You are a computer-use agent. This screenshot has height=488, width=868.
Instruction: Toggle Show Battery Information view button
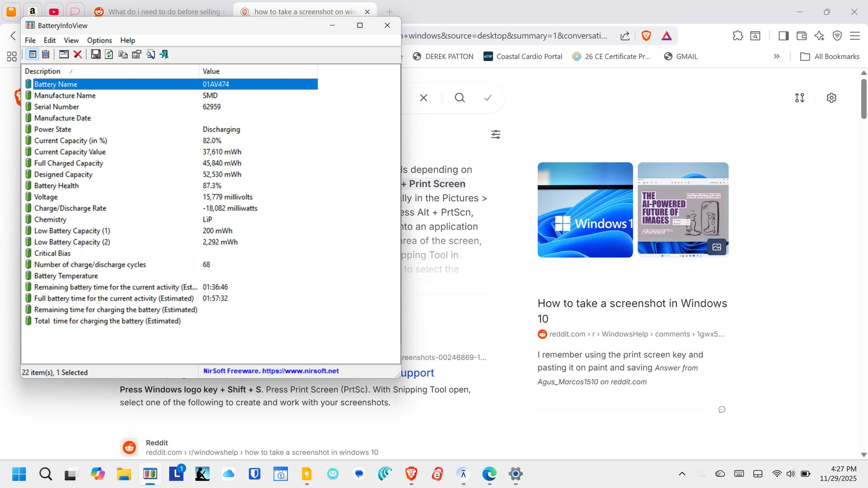pyautogui.click(x=33, y=54)
